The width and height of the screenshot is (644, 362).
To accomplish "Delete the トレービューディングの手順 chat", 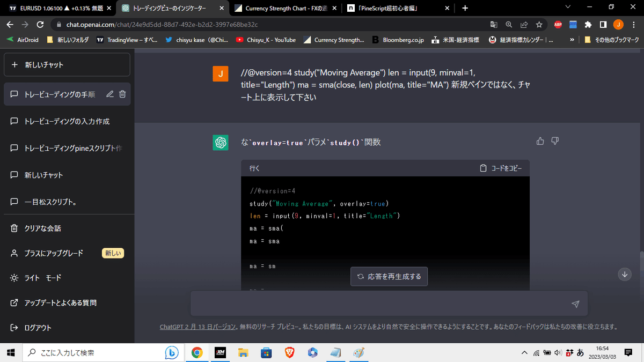I will [122, 94].
